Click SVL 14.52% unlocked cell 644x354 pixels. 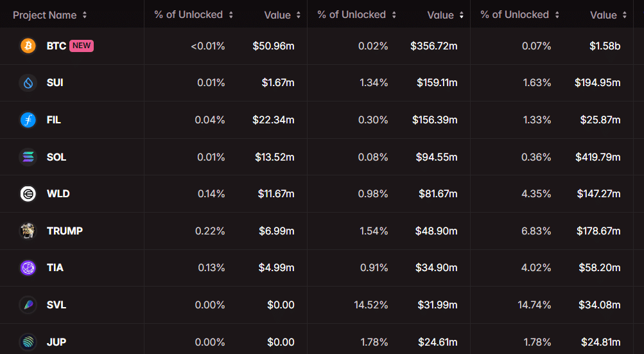pyautogui.click(x=371, y=305)
